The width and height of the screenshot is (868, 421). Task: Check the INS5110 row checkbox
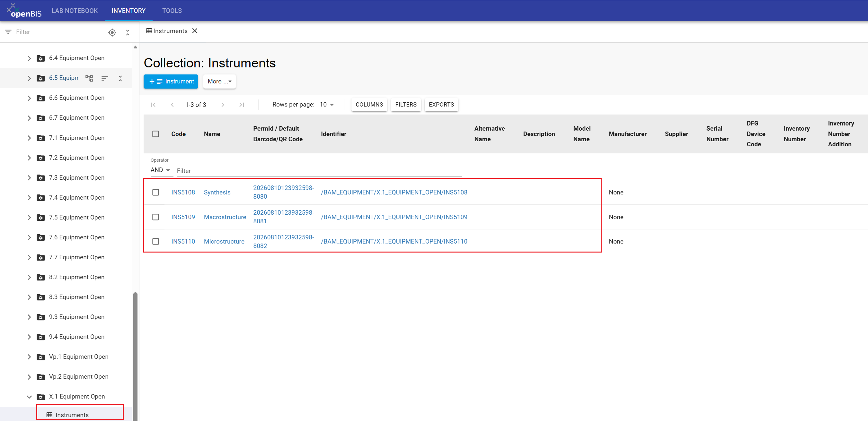tap(156, 242)
